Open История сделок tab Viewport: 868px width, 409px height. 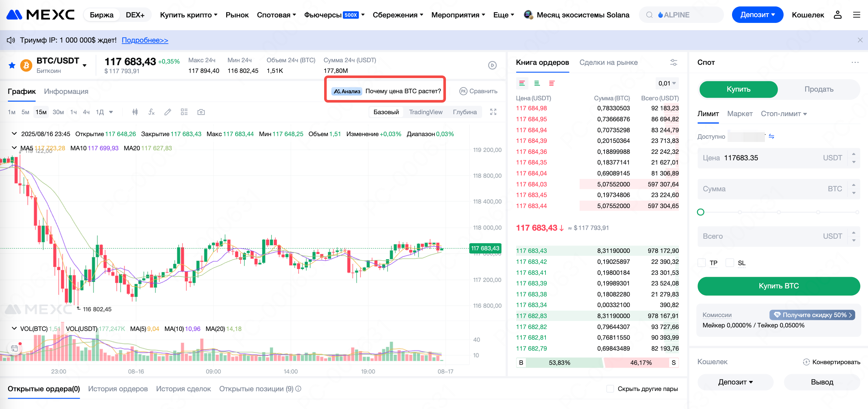pos(183,389)
